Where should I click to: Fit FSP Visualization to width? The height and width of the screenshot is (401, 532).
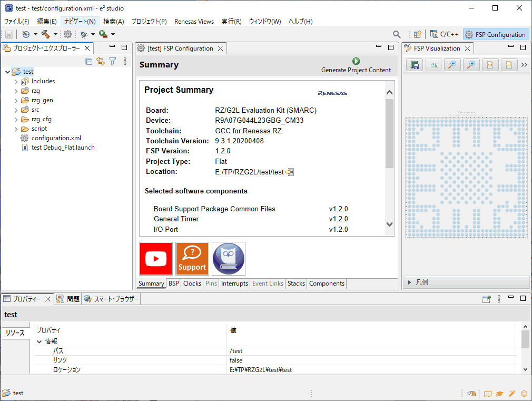(509, 65)
